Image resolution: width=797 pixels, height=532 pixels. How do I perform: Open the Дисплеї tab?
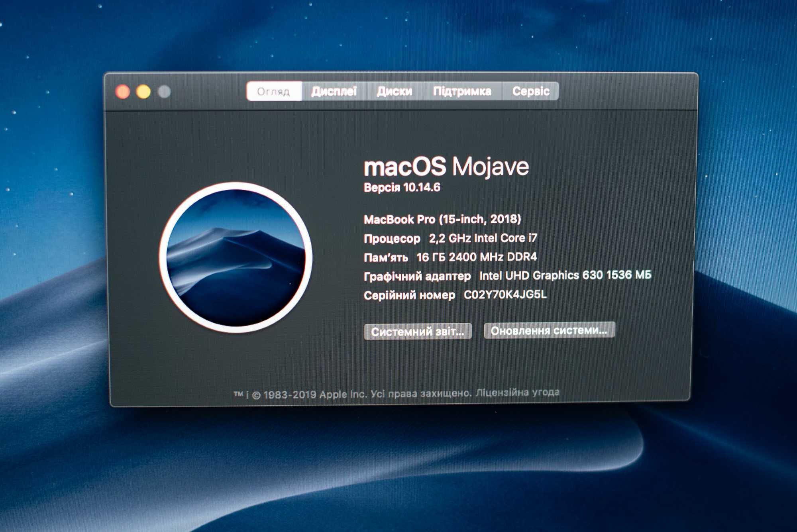coord(334,91)
